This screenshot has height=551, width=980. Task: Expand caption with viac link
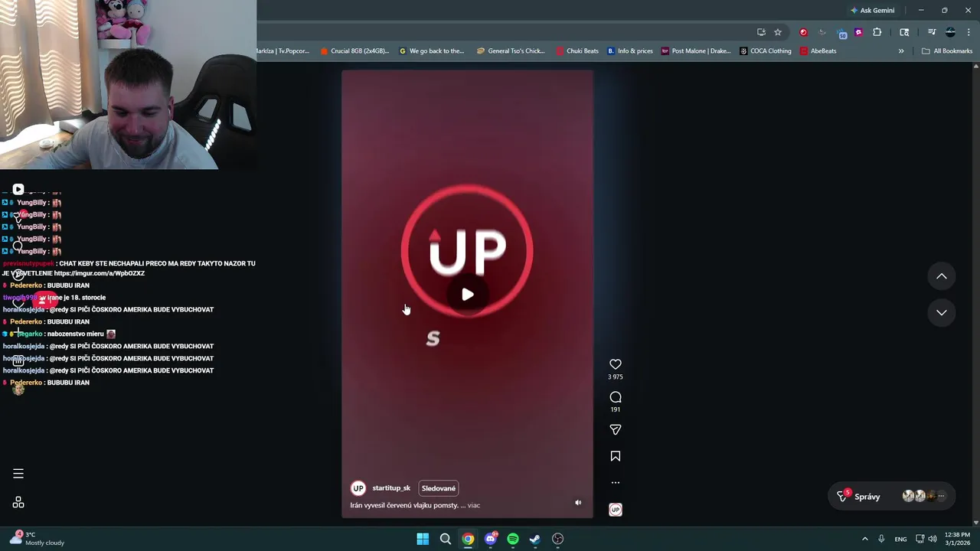click(474, 505)
